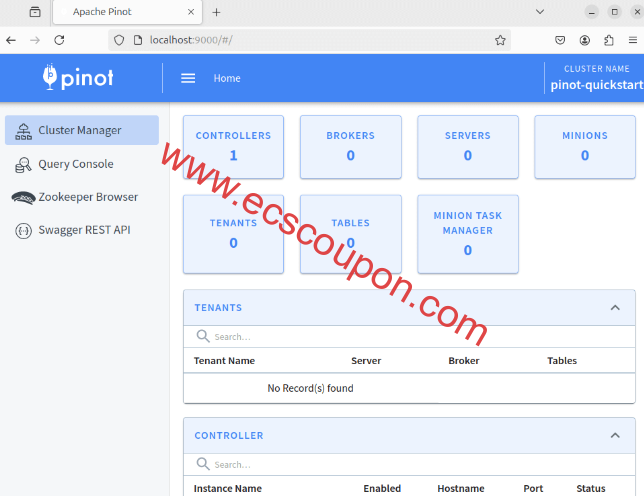
Task: Sort by Tables column header
Action: 562,361
